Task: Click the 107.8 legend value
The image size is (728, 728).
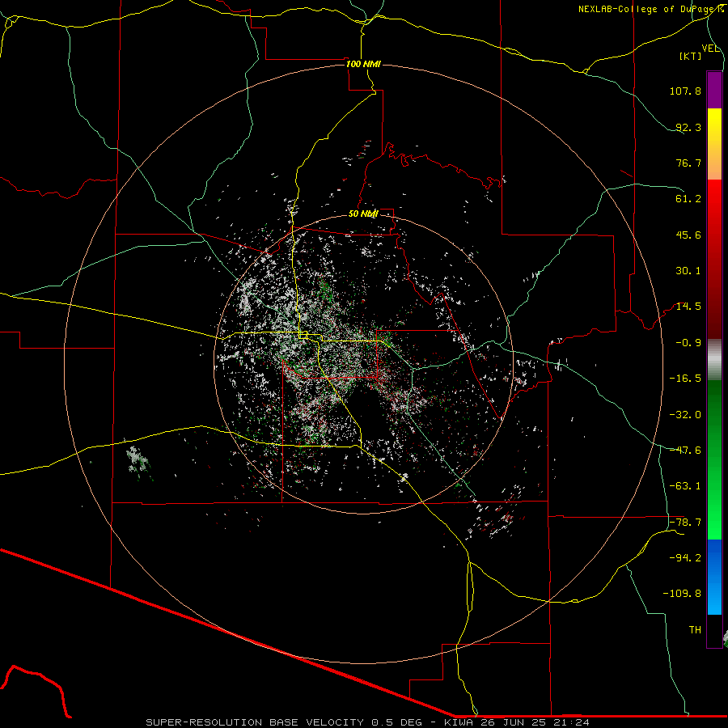Action: (x=685, y=91)
